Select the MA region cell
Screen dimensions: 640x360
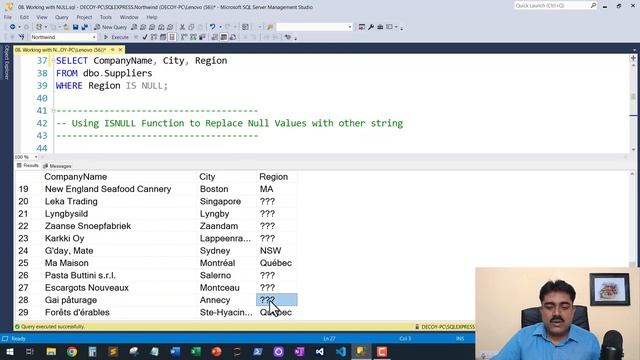click(x=277, y=189)
